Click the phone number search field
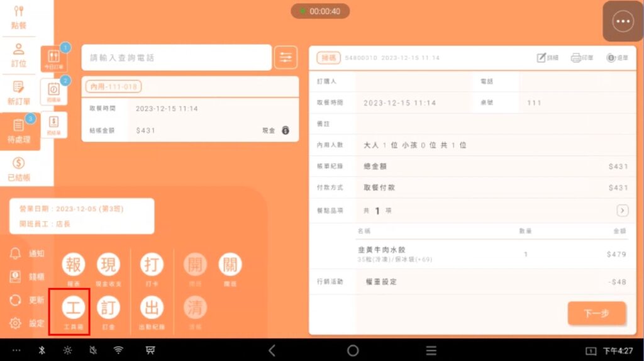 (x=176, y=58)
